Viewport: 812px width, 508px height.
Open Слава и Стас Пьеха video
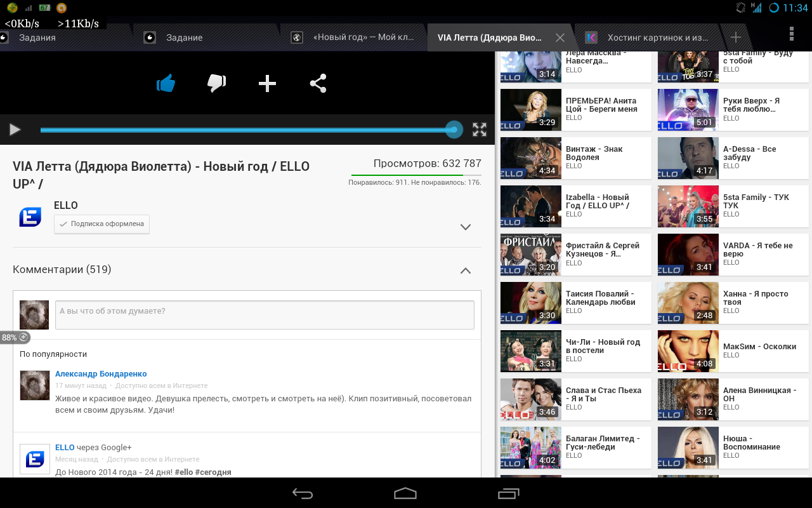[x=576, y=399]
